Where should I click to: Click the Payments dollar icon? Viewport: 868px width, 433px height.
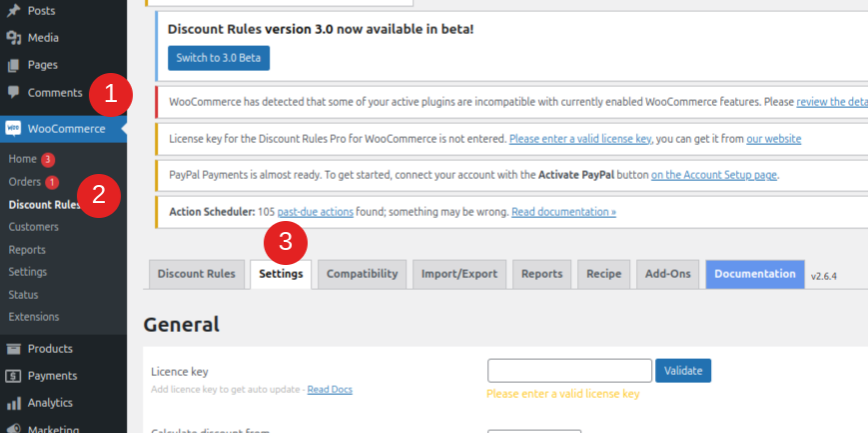(x=13, y=376)
